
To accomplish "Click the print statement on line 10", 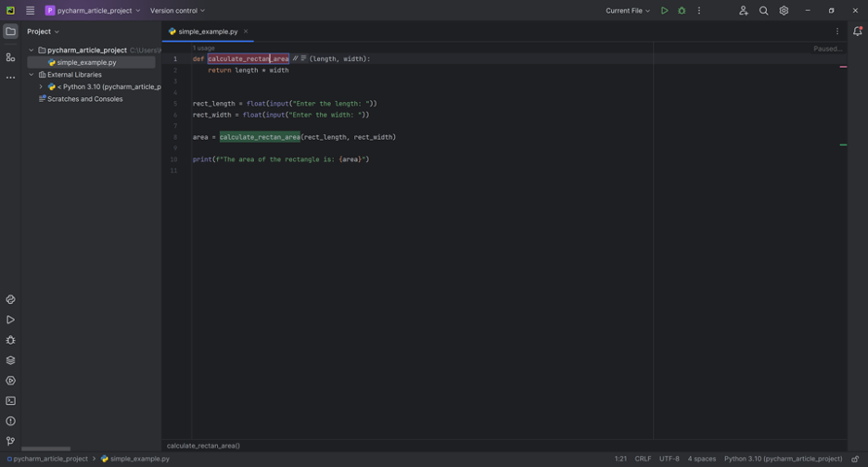I will click(281, 159).
